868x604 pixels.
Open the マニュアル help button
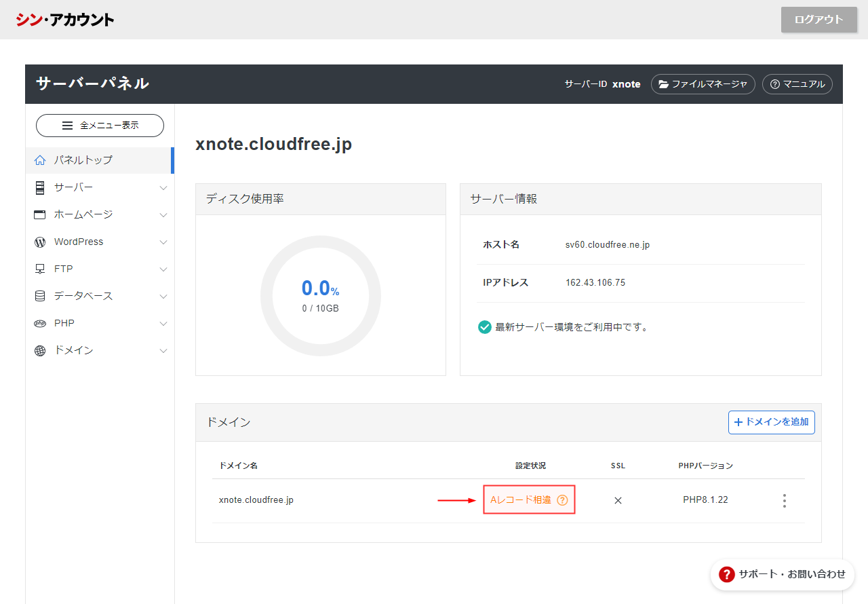pyautogui.click(x=797, y=84)
